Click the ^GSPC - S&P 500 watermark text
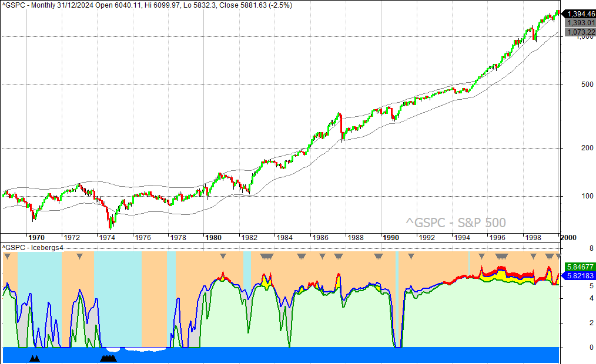Screen dimensions: 596x364 (x=456, y=222)
